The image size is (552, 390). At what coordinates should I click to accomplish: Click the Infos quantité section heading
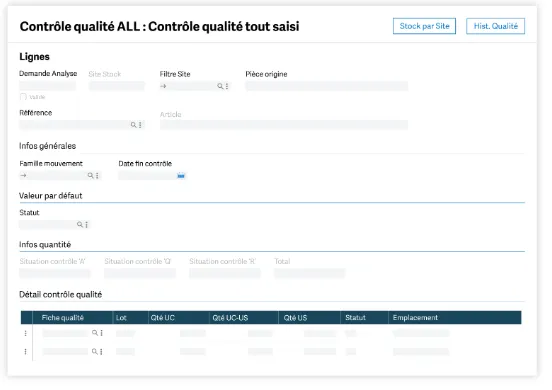click(45, 245)
